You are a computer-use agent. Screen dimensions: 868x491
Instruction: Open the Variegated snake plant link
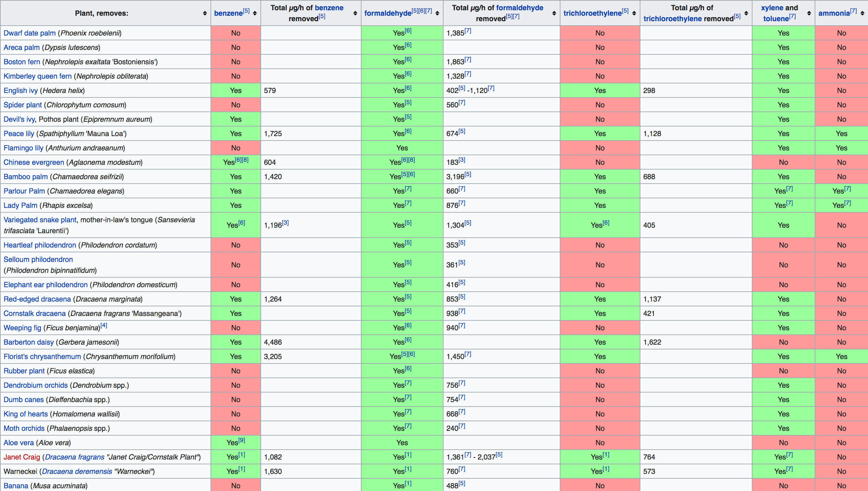(x=40, y=220)
